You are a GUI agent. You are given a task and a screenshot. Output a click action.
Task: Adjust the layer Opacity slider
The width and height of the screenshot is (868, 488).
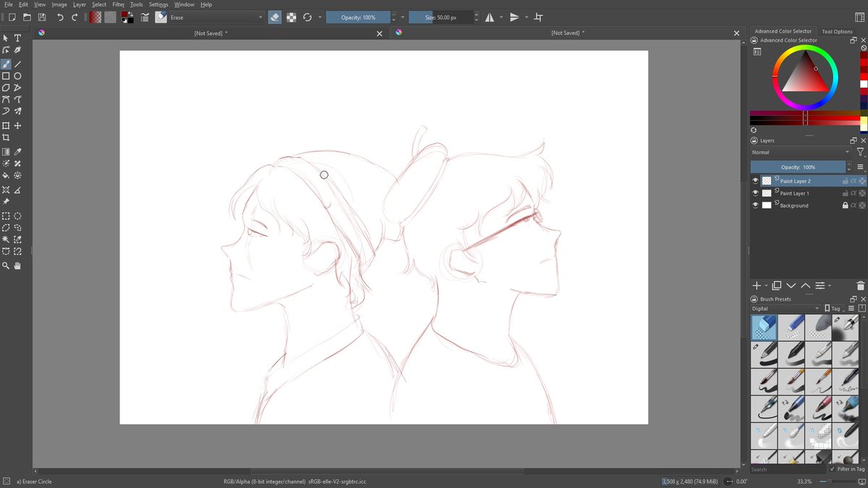click(x=798, y=167)
